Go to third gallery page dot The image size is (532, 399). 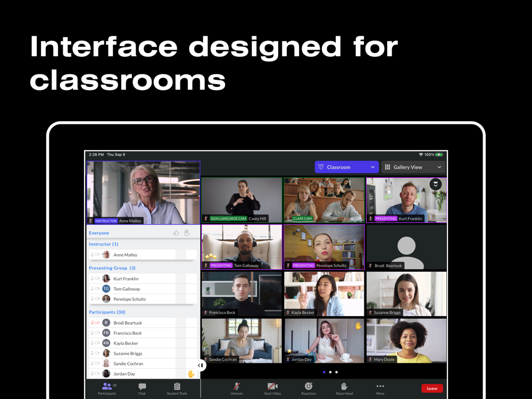(336, 372)
